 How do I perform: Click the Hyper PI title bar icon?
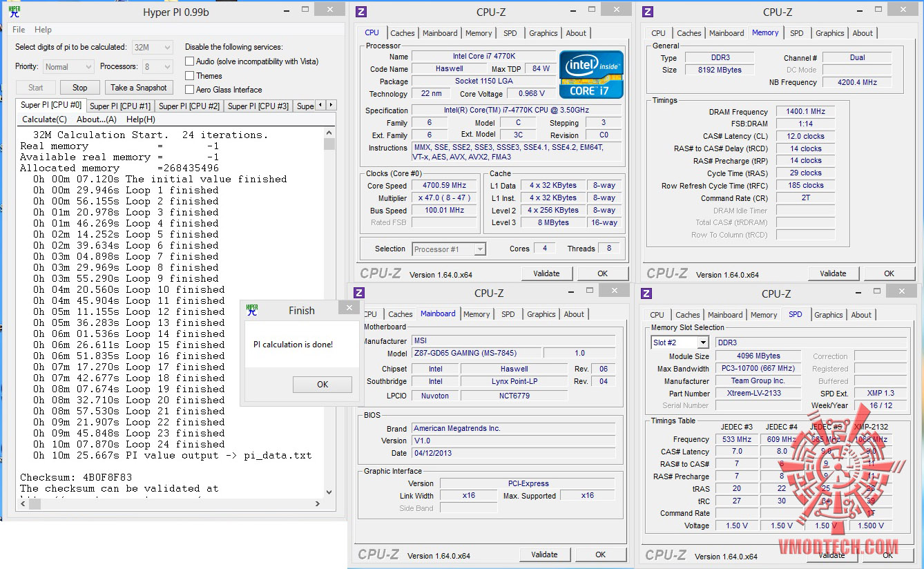coord(15,12)
